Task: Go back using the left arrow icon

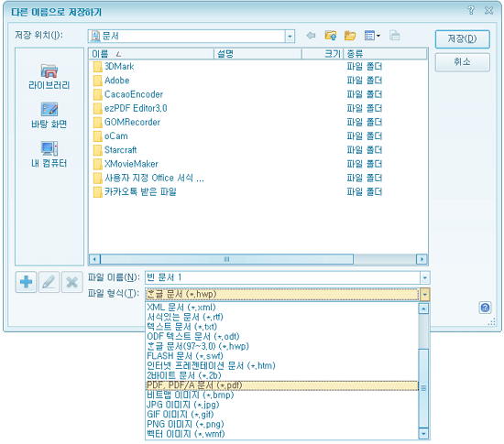Action: (311, 36)
